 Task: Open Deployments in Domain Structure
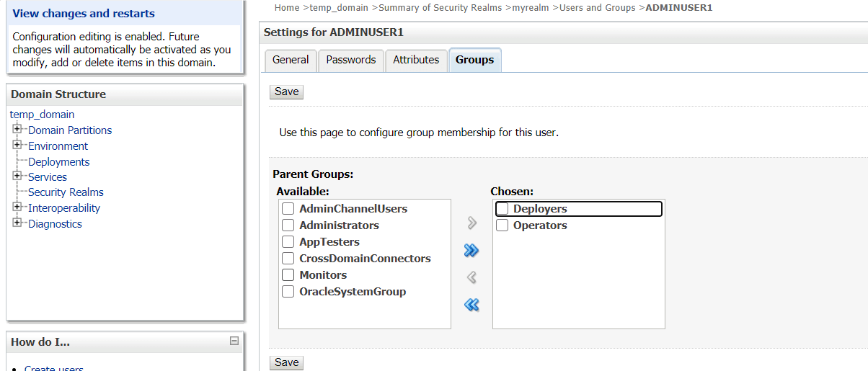click(58, 162)
